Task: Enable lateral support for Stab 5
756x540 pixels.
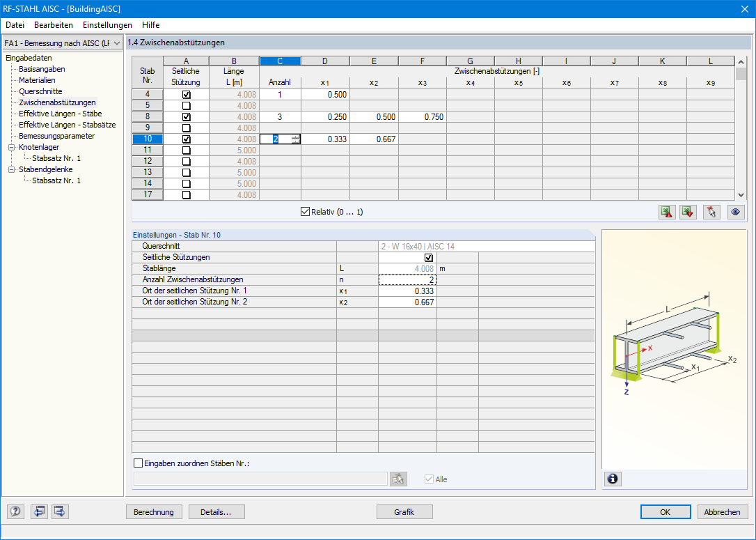Action: [x=186, y=106]
